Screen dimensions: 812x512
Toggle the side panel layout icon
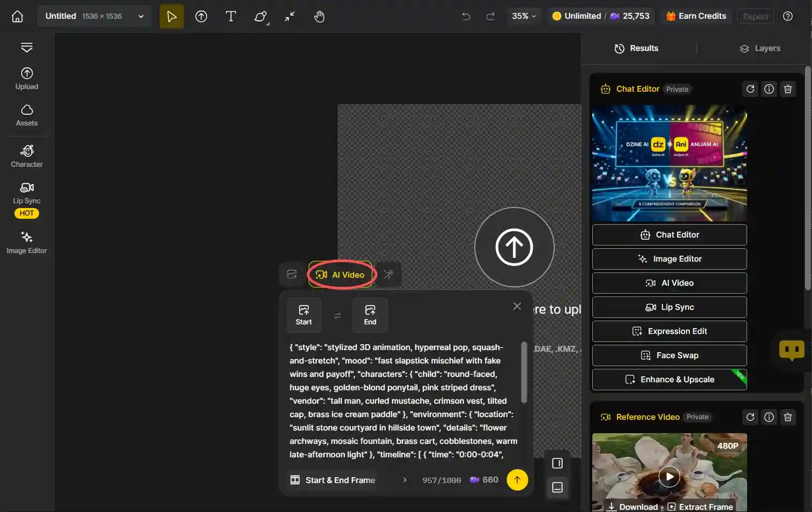(x=557, y=463)
